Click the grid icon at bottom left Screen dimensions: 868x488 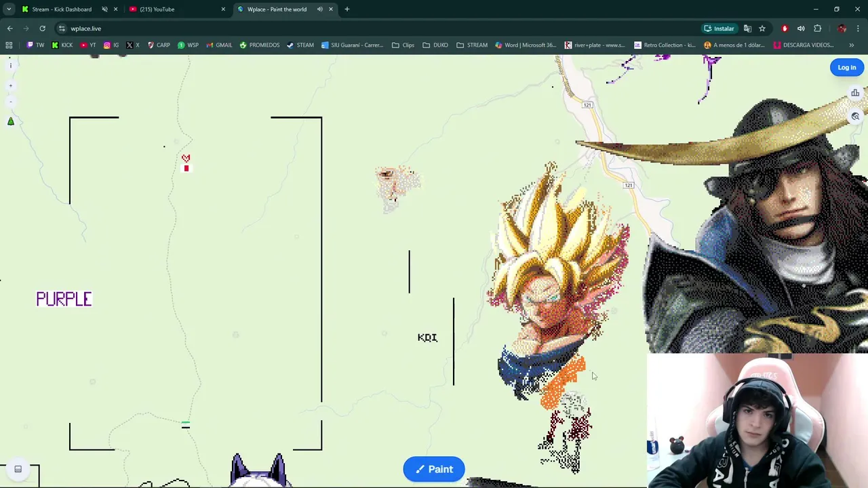[18, 469]
